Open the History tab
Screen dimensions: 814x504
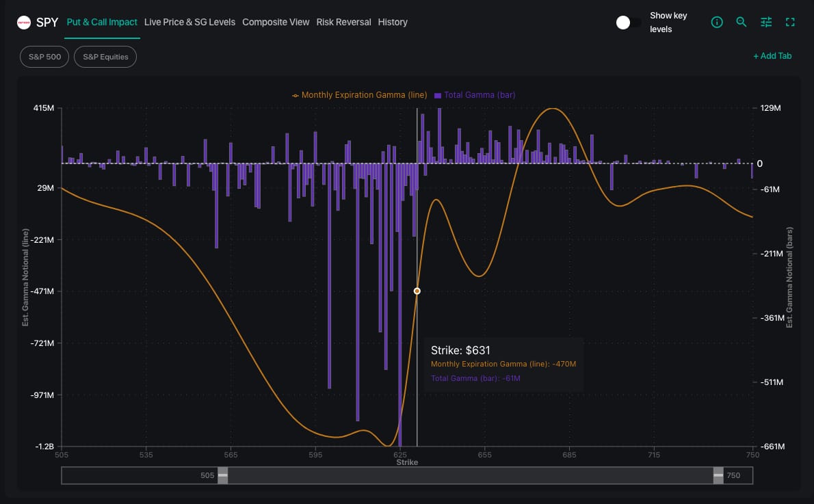pos(393,23)
